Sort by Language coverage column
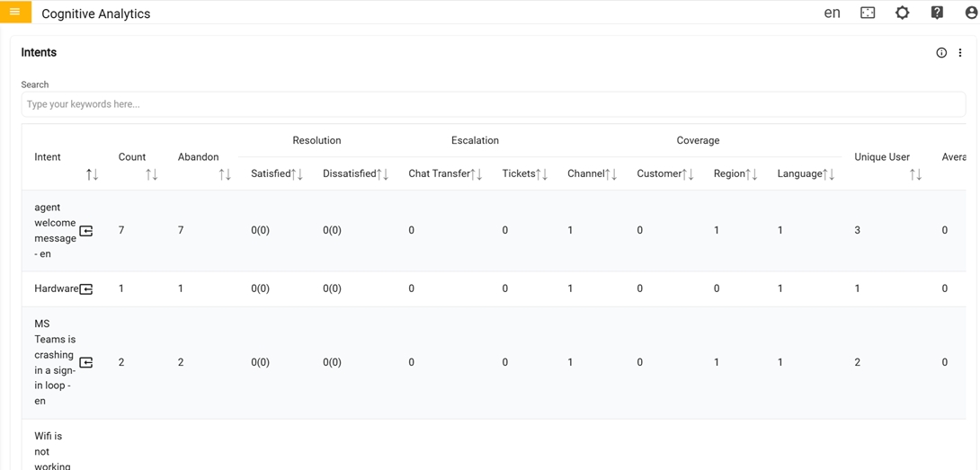 point(829,174)
